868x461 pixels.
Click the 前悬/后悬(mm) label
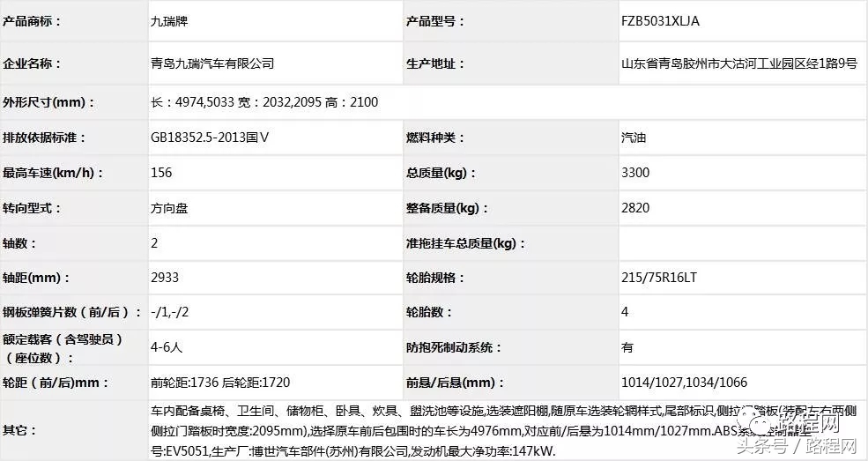click(x=455, y=383)
